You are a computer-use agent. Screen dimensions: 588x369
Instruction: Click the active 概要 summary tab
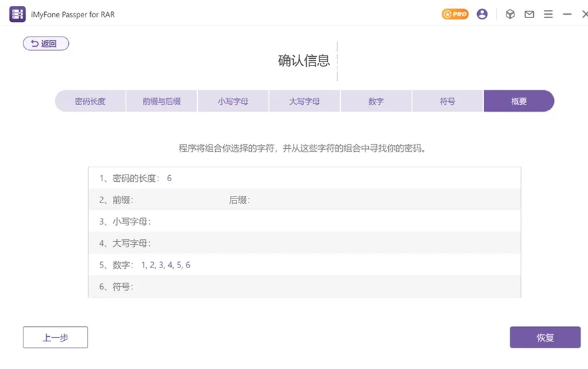coord(519,102)
